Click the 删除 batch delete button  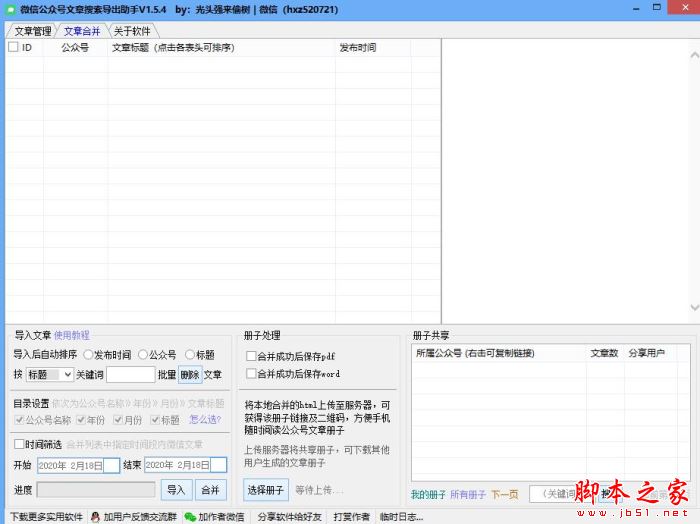190,374
